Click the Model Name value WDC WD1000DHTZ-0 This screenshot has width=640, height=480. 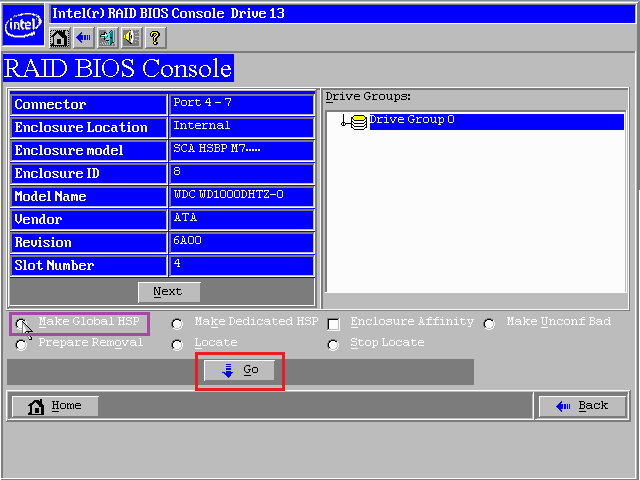(241, 197)
